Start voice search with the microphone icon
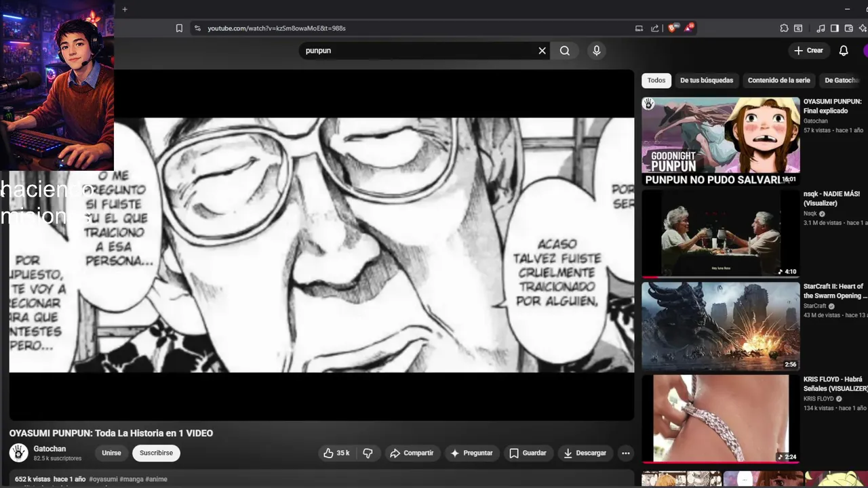 pos(597,51)
